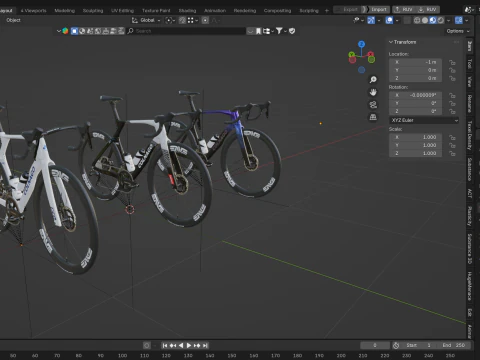
Task: Select rendered viewport shading
Action: point(441,20)
